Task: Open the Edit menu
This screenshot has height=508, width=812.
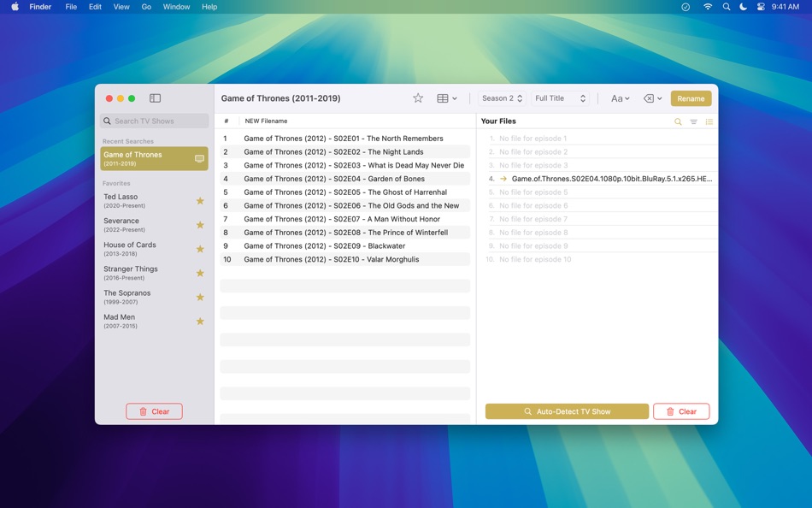Action: pos(95,7)
